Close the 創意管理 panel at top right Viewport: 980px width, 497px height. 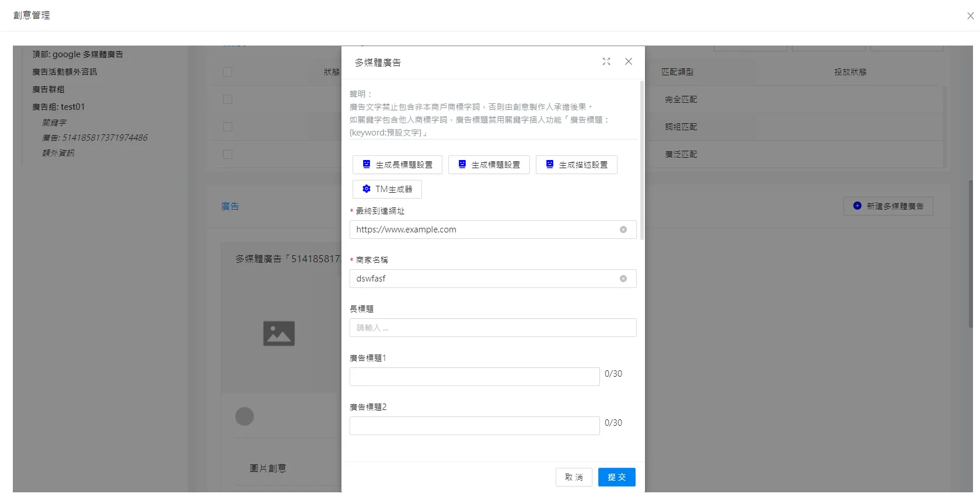pyautogui.click(x=970, y=16)
